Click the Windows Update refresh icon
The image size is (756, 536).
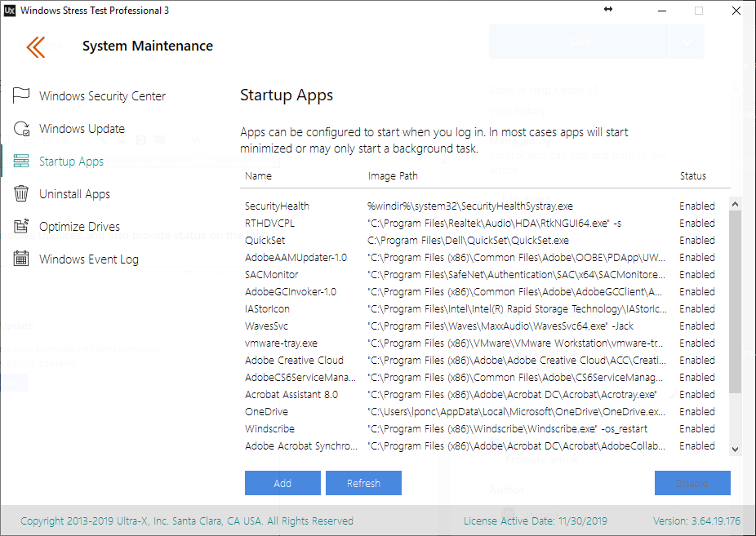point(22,128)
